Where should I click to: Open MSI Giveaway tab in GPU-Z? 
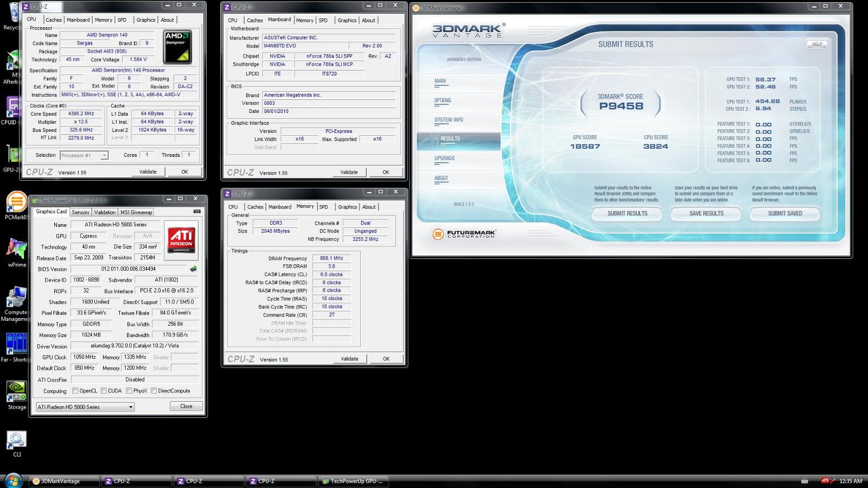(136, 212)
